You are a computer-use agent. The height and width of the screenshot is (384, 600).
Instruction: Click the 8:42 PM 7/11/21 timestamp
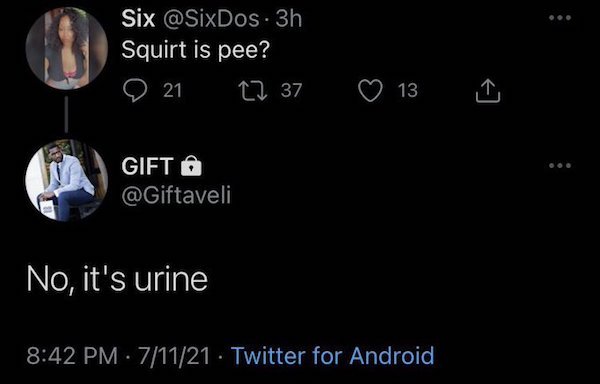click(x=118, y=356)
